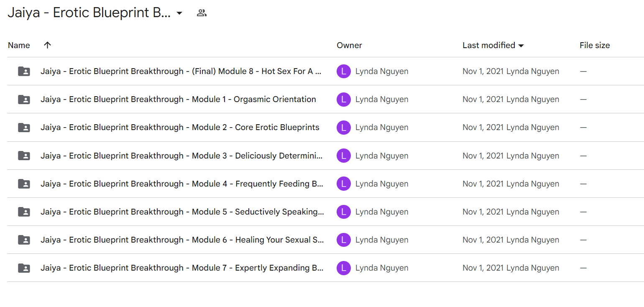Image resolution: width=644 pixels, height=307 pixels.
Task: Click owner name Lynda Nguyen in Module 7 row
Action: [x=382, y=268]
